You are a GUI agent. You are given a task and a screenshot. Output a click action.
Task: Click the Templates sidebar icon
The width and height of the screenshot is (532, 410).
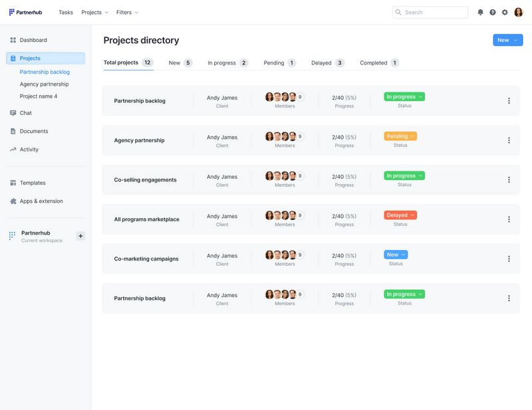click(x=13, y=183)
